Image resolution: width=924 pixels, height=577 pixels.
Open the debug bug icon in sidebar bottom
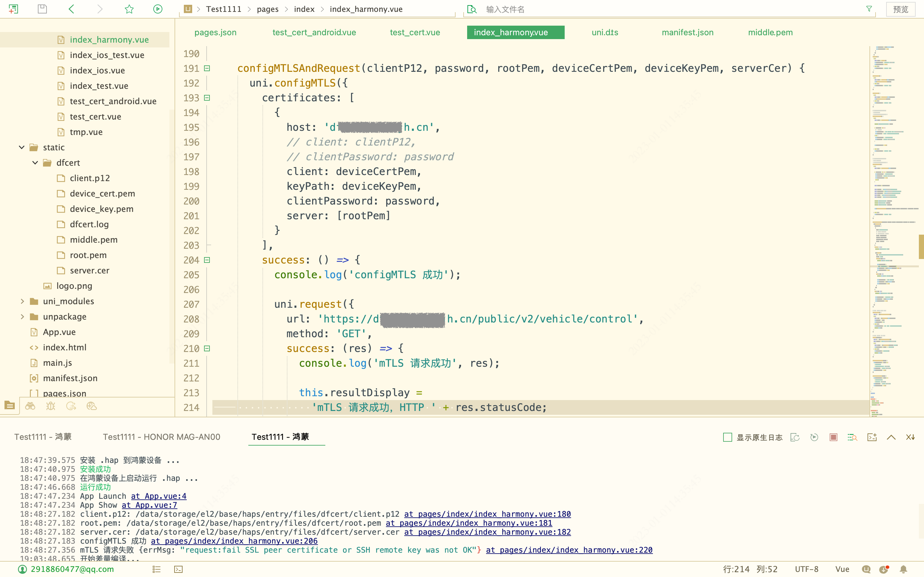click(51, 406)
